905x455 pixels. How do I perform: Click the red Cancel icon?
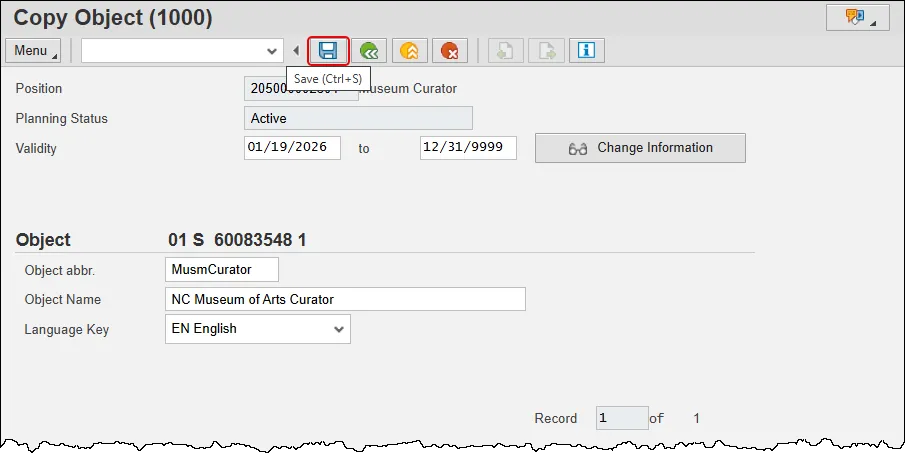tap(450, 51)
